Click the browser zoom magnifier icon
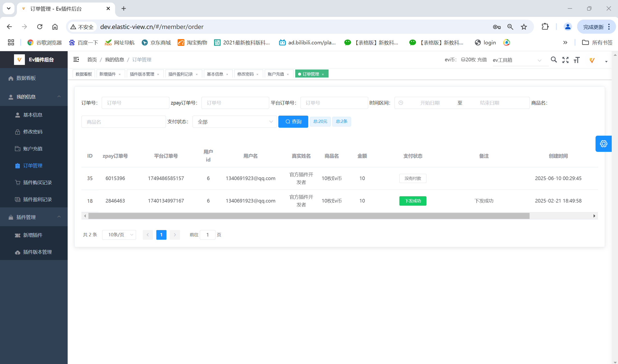 pos(510,27)
